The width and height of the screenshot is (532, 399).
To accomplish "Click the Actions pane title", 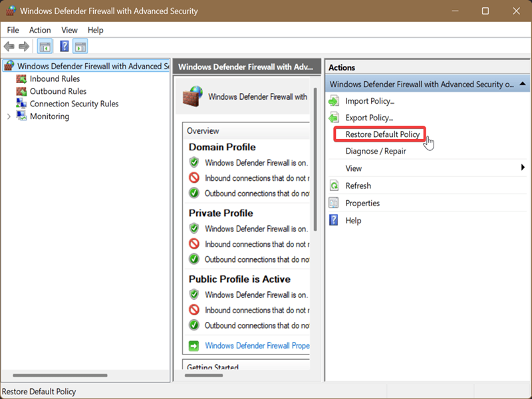I will (x=342, y=68).
